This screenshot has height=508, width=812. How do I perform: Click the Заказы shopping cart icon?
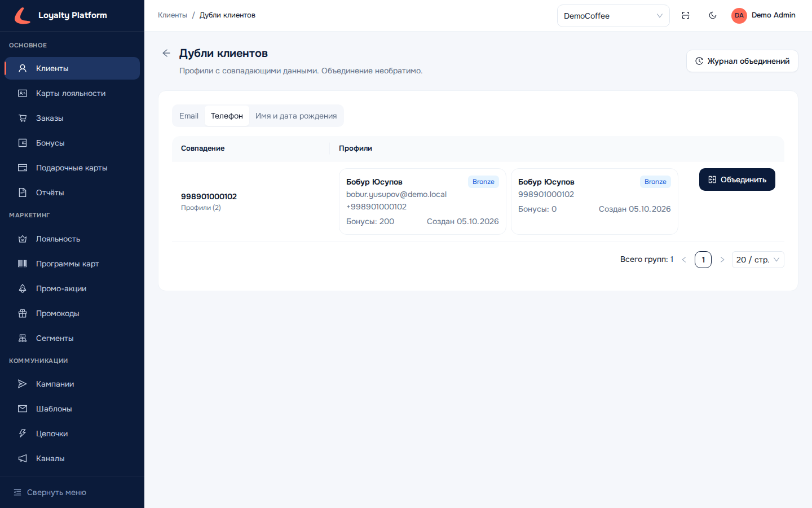point(23,118)
